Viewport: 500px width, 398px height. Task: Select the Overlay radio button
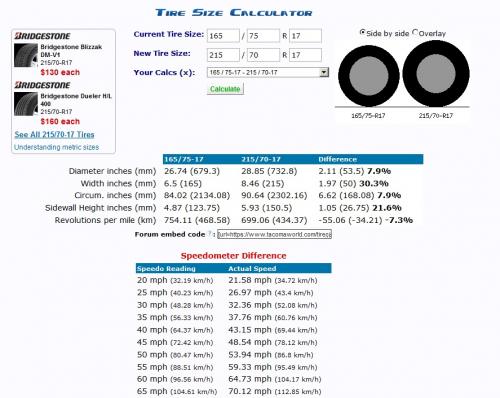pyautogui.click(x=415, y=32)
